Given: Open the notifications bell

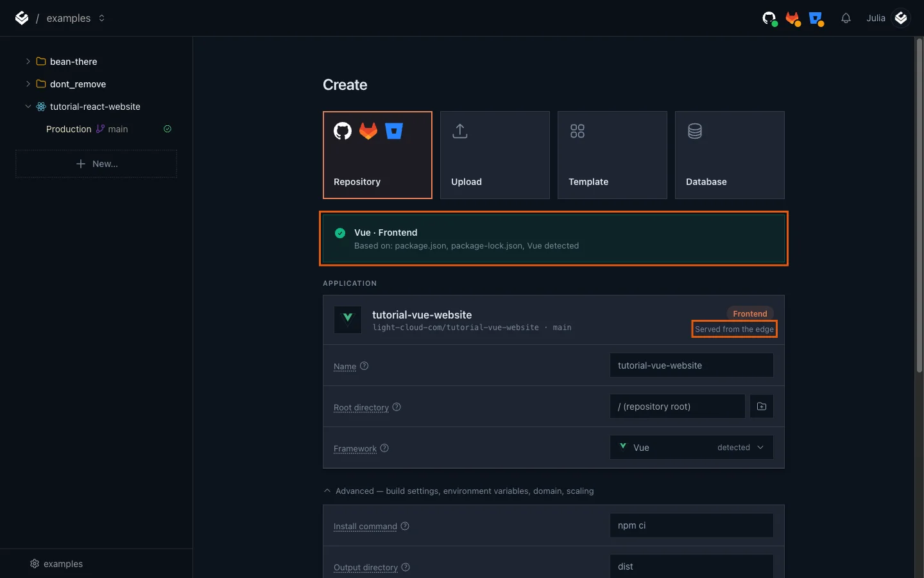Looking at the screenshot, I should click(846, 18).
